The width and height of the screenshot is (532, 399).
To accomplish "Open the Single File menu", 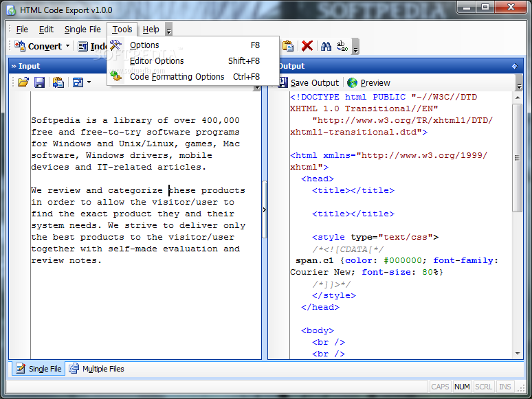I will click(x=82, y=30).
